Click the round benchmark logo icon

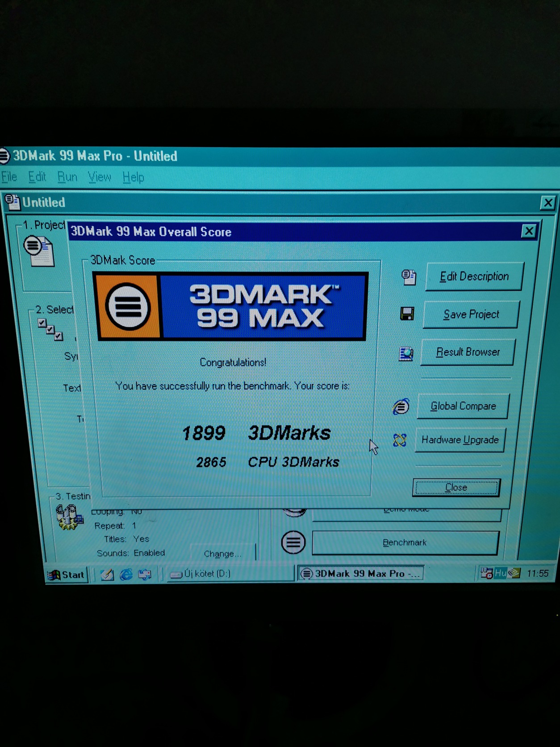[293, 542]
